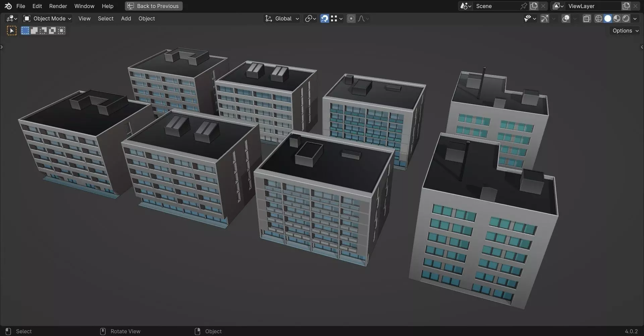This screenshot has width=644, height=336.
Task: Toggle viewport gizmos
Action: pos(545,18)
